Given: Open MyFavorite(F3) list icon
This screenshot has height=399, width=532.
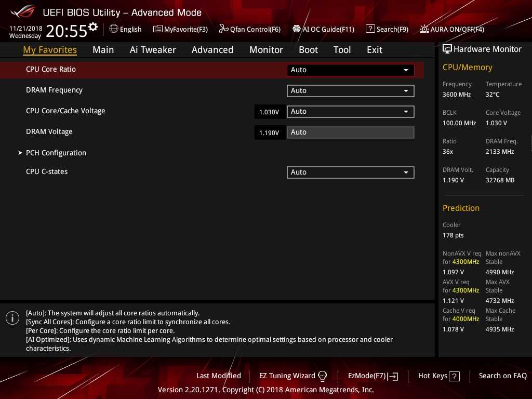Looking at the screenshot, I should coord(157,29).
